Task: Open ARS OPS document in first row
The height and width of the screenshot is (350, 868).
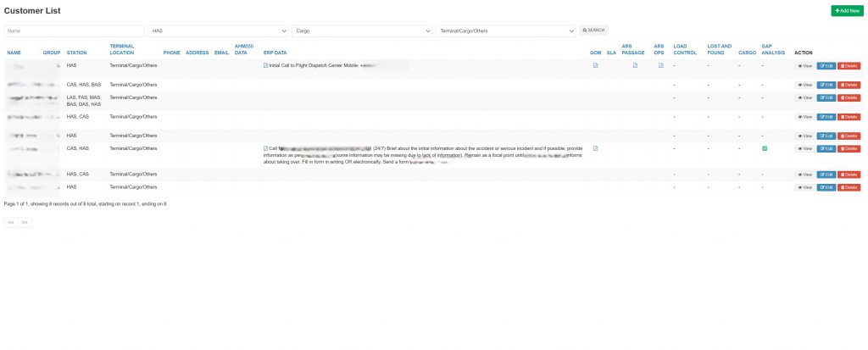Action: [660, 65]
